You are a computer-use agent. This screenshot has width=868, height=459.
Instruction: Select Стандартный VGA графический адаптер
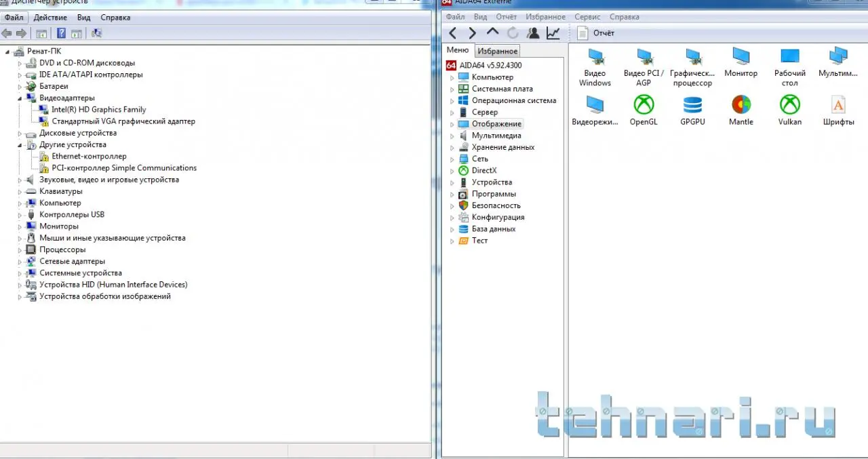click(123, 121)
